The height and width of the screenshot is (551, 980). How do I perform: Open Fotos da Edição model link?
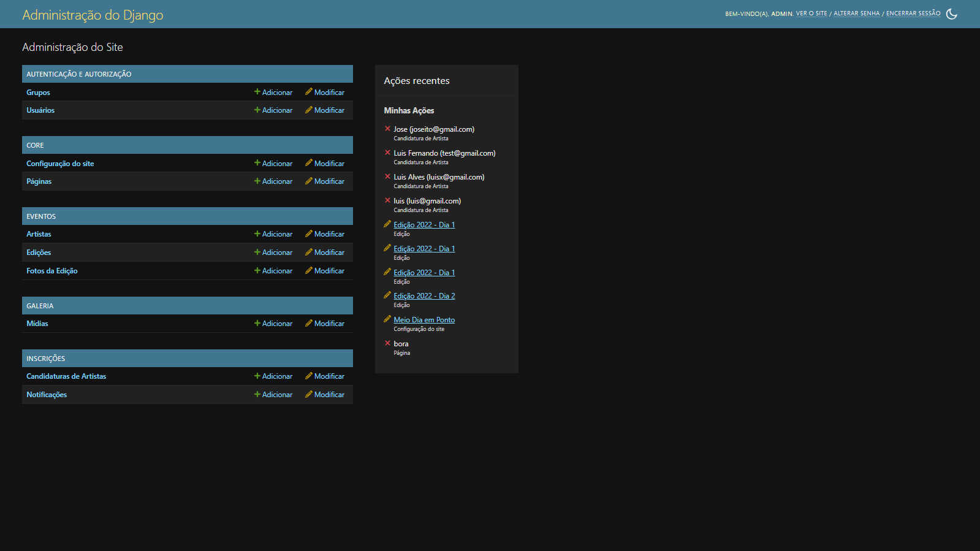click(51, 271)
